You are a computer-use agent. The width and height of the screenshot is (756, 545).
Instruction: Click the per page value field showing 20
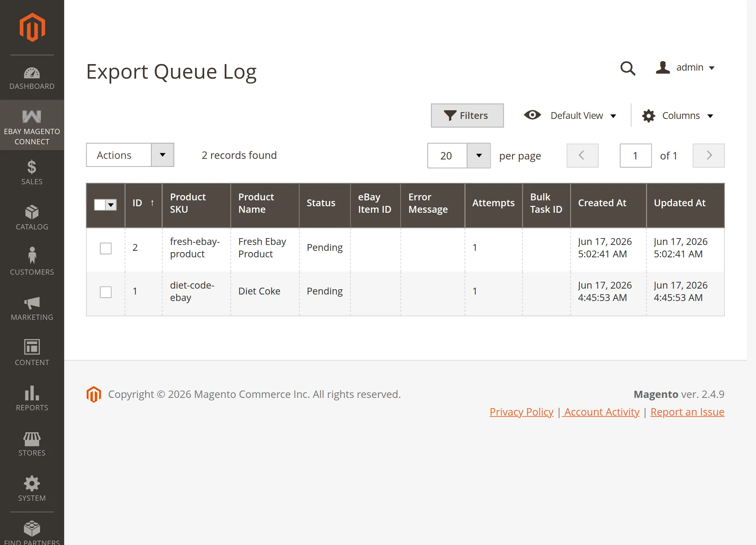tap(447, 155)
